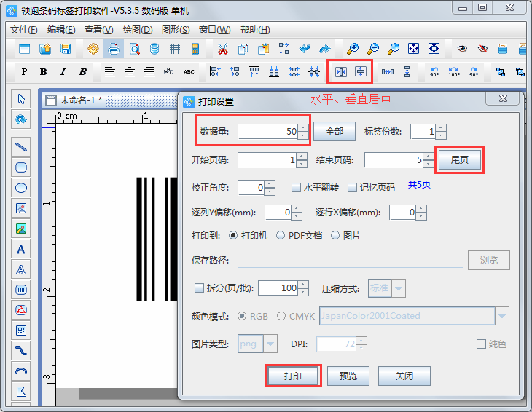Screen dimensions: 532x412
Task: Select the ellipse drawing tool
Action: click(22, 188)
